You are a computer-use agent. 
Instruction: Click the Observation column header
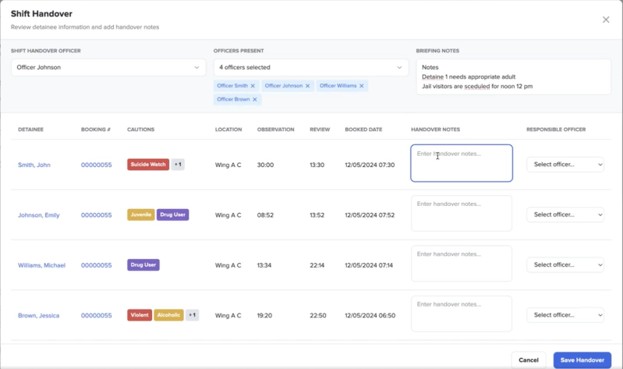(x=276, y=129)
